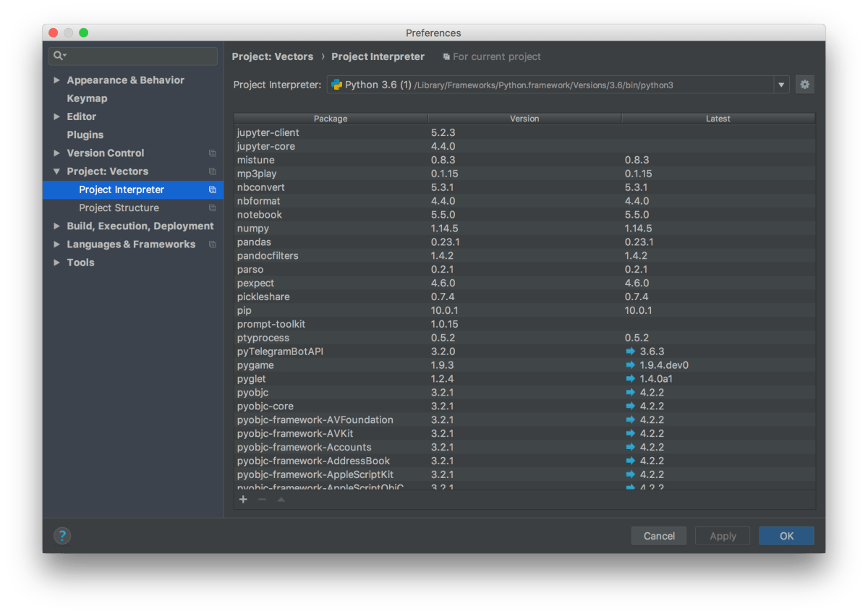Expand the Editor settings section

(x=56, y=116)
